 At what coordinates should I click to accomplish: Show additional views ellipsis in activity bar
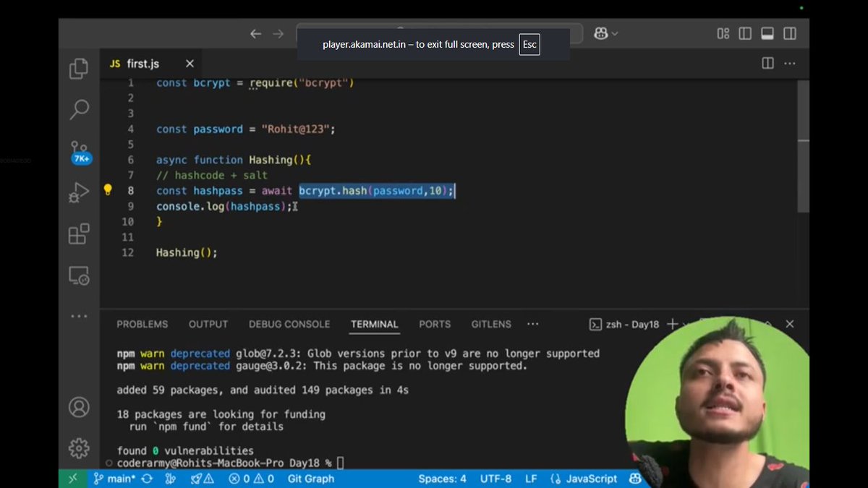click(x=79, y=316)
